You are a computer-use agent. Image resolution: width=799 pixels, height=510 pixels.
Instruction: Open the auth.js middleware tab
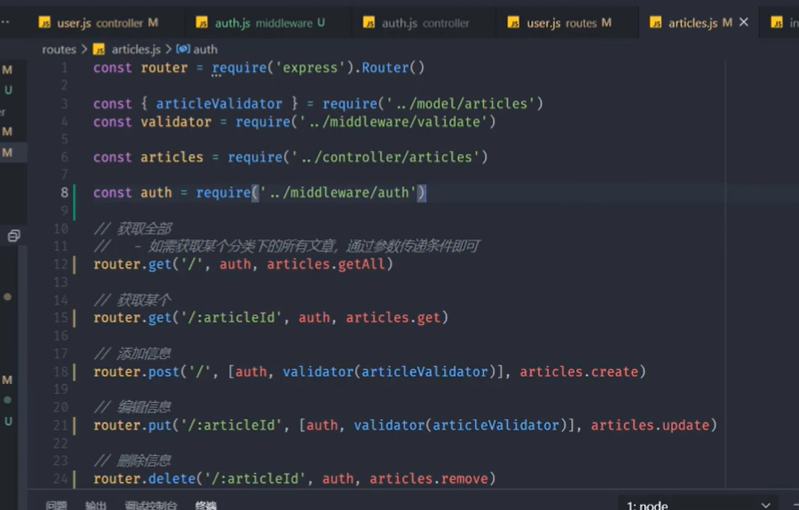[x=260, y=23]
